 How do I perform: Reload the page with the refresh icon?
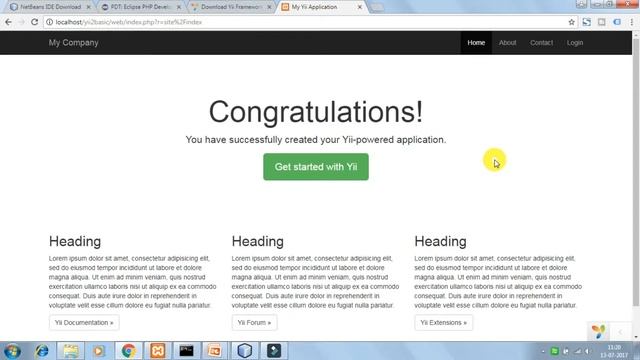[34, 22]
